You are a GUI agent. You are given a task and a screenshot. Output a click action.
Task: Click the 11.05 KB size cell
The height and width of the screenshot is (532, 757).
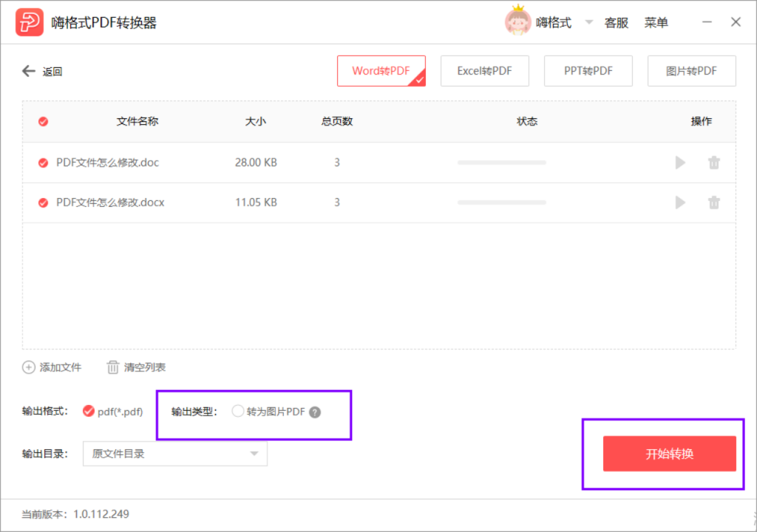pos(256,202)
